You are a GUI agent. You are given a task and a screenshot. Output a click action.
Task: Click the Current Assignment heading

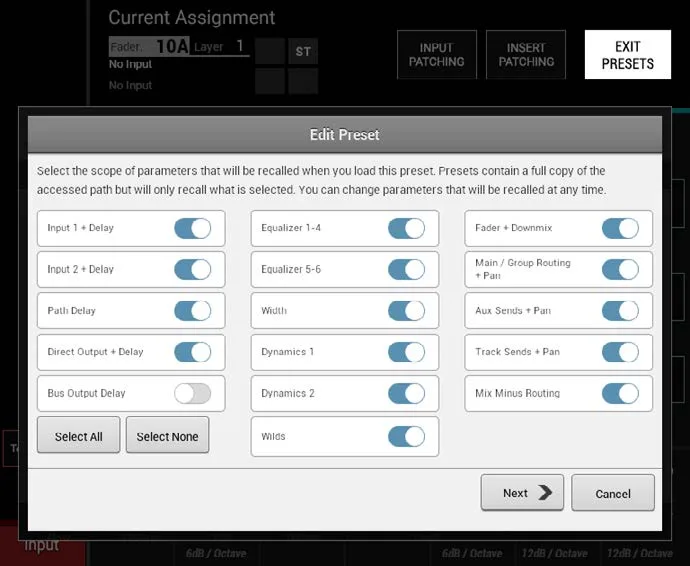click(191, 18)
